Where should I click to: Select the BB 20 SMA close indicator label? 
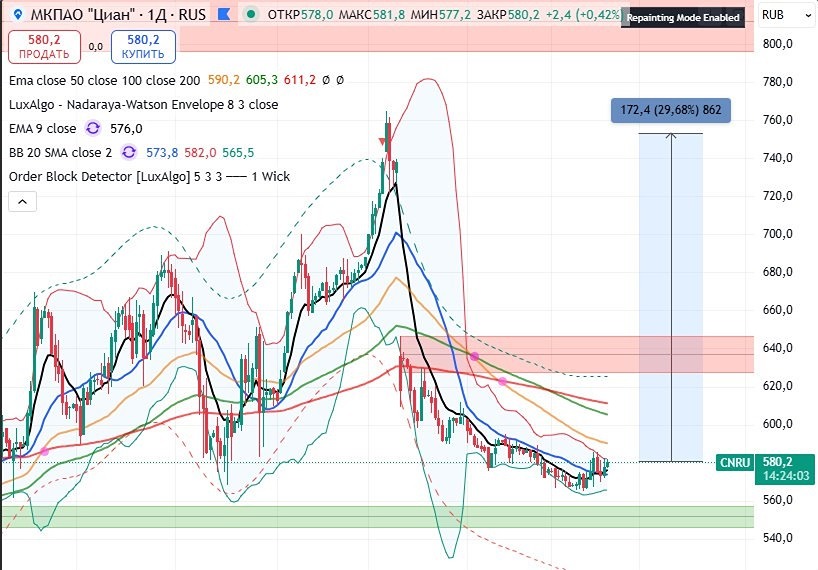click(61, 152)
